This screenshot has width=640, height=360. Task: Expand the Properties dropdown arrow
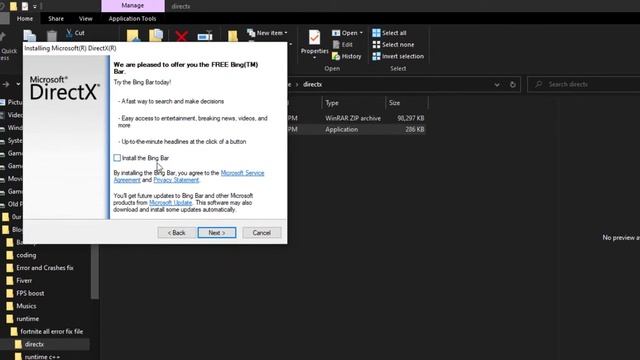pos(314,58)
